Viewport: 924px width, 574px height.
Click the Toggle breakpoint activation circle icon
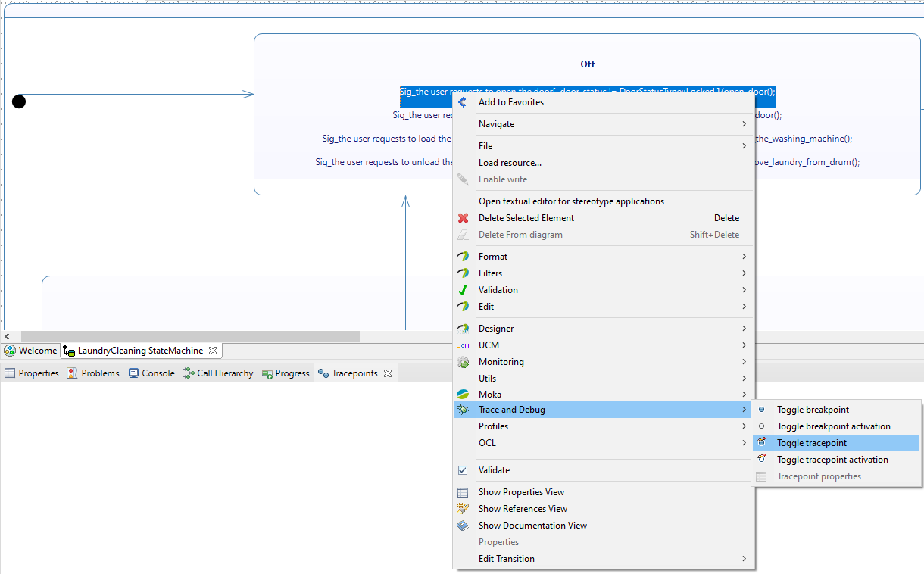[x=761, y=426]
